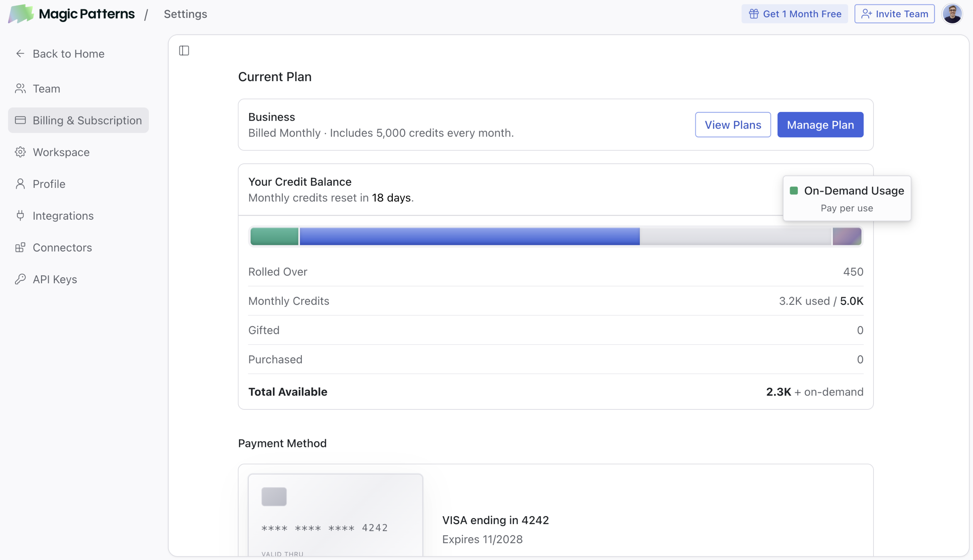This screenshot has width=973, height=560.
Task: Click the Team people icon
Action: pyautogui.click(x=20, y=88)
